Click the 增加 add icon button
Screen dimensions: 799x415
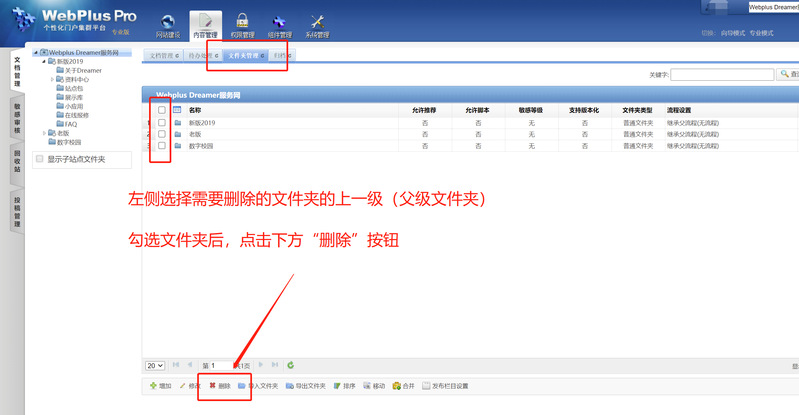coord(160,386)
